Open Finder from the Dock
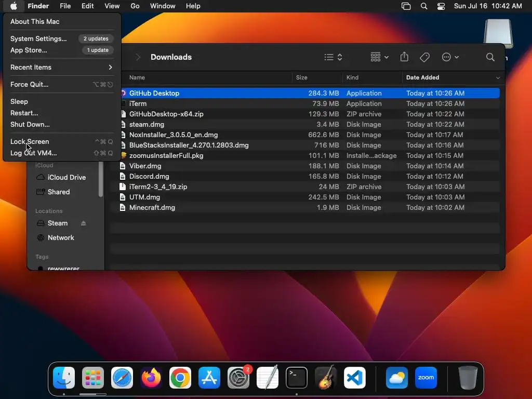The width and height of the screenshot is (532, 399). coord(64,378)
